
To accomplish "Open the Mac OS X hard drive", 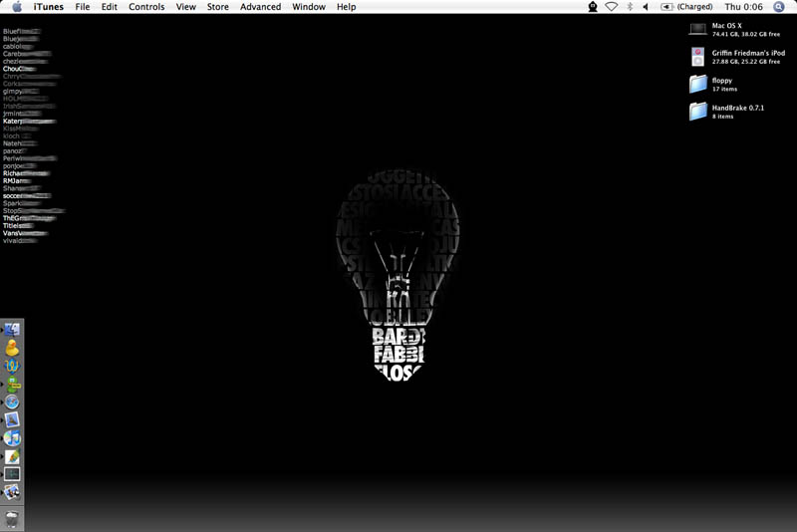I will tap(734, 30).
